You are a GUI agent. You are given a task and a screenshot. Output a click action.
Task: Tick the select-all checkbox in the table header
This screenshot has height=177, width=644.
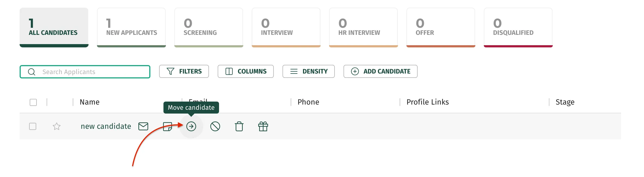[x=33, y=102]
